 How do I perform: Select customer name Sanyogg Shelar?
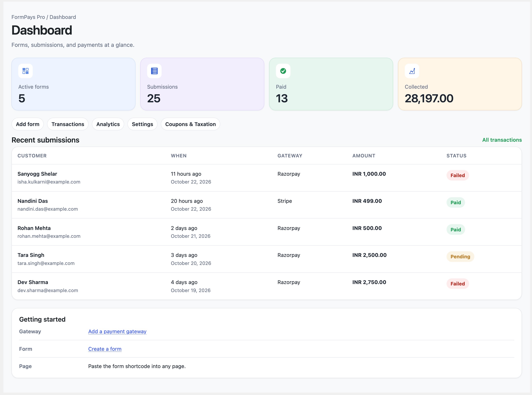[37, 174]
